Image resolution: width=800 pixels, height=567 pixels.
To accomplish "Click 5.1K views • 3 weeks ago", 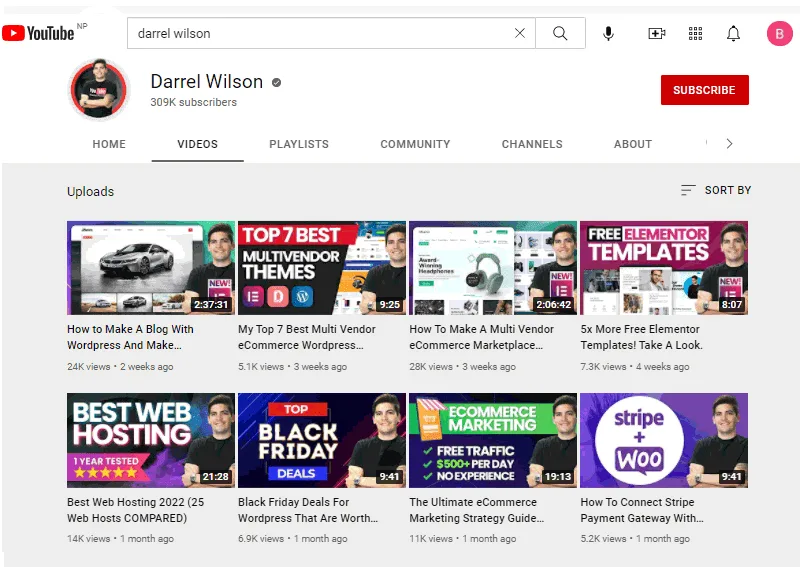I will click(x=292, y=366).
